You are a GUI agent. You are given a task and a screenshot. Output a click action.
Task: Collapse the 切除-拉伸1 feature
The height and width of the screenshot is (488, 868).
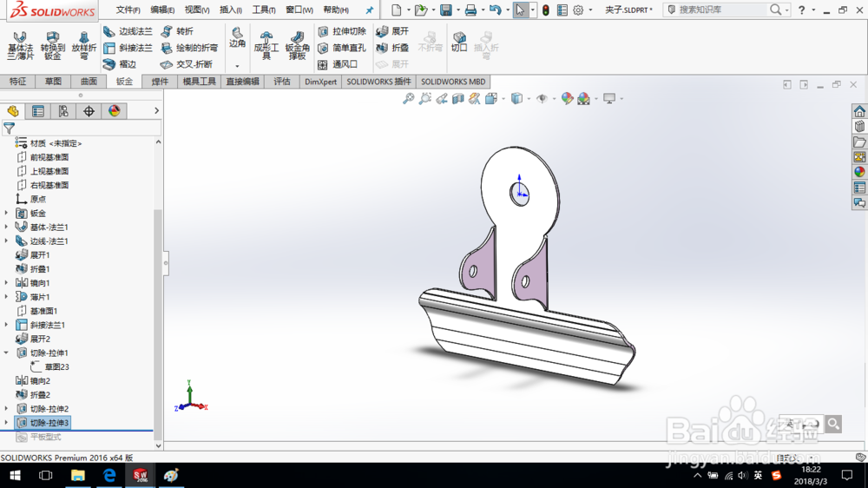point(6,353)
